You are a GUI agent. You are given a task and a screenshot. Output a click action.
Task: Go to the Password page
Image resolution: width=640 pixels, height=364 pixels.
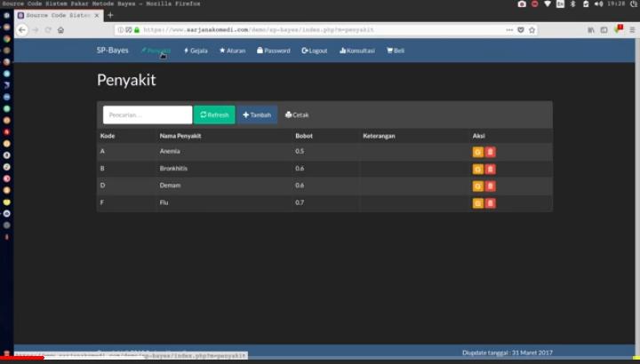(x=274, y=51)
